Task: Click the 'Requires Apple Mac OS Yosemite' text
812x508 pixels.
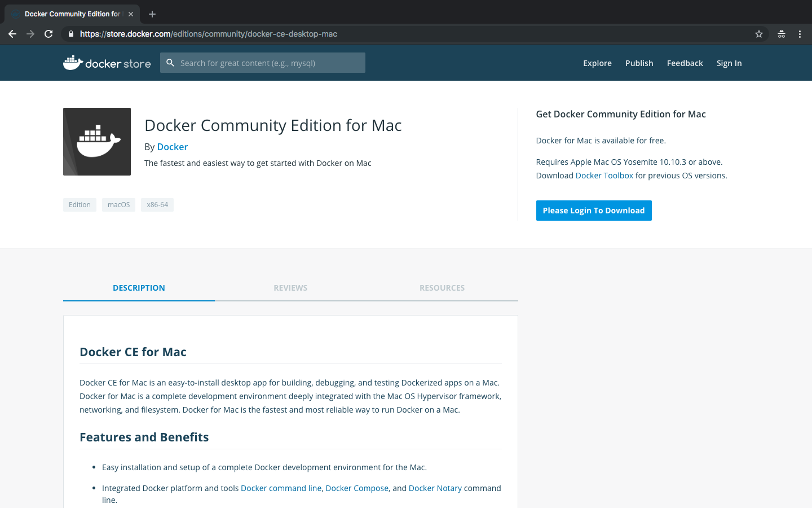Action: pyautogui.click(x=629, y=162)
